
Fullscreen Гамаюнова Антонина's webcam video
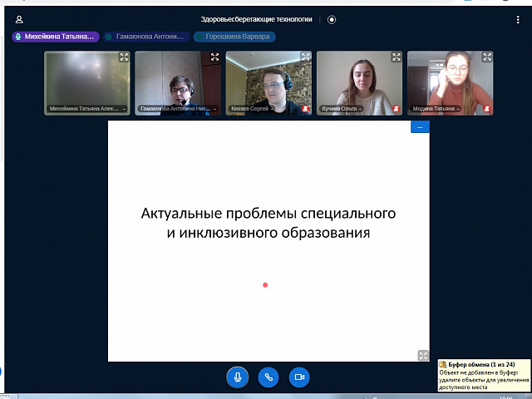[214, 57]
